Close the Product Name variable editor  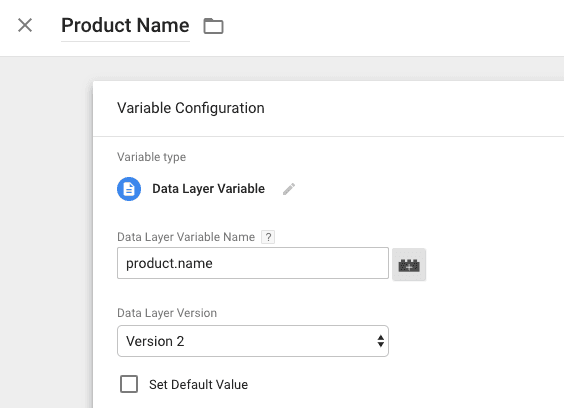[x=25, y=25]
